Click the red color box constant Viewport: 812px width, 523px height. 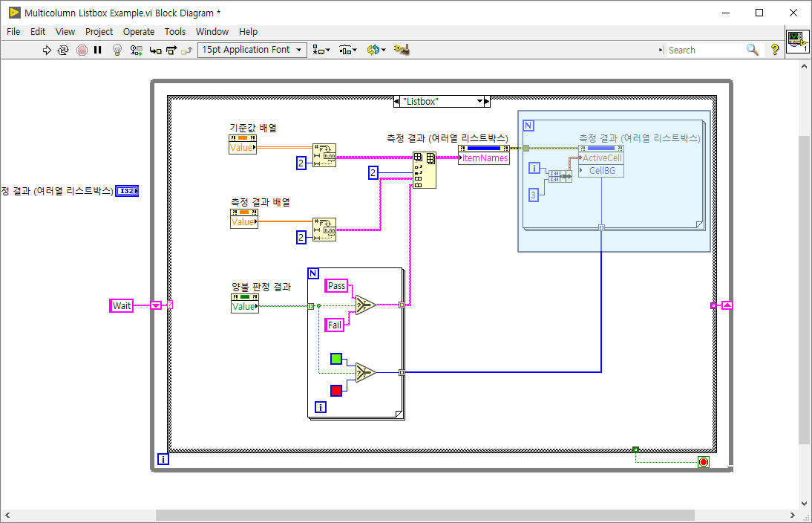(x=336, y=390)
